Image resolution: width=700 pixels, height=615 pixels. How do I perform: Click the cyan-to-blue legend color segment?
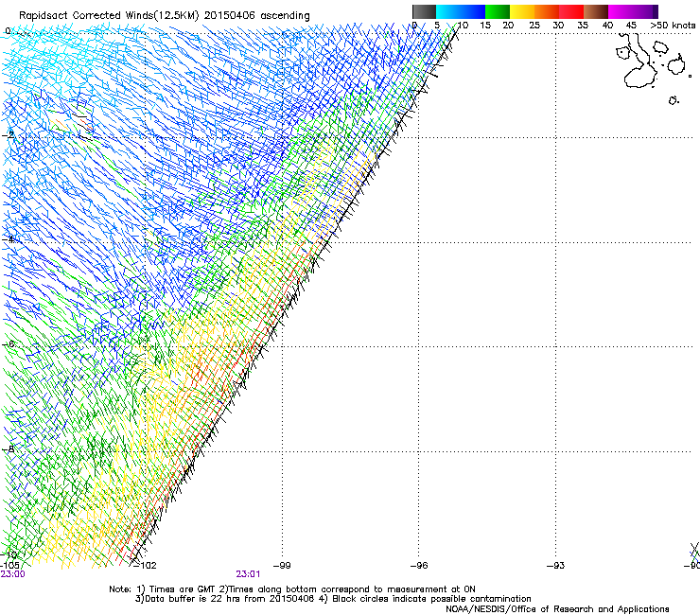click(x=461, y=11)
